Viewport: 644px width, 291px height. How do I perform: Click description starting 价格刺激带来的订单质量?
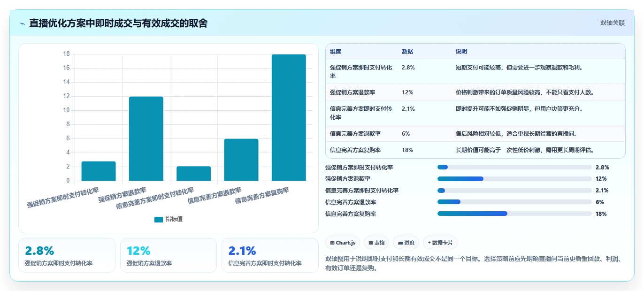click(x=525, y=92)
